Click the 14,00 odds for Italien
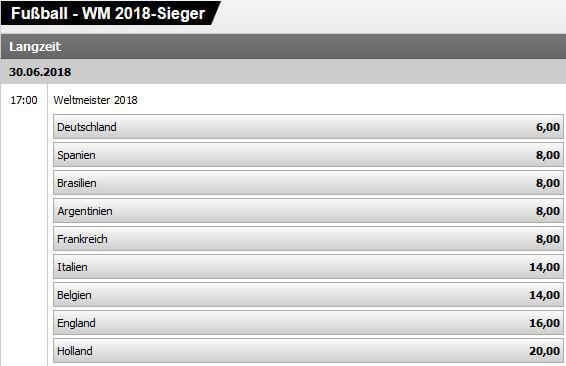566x366 pixels. pyautogui.click(x=544, y=267)
